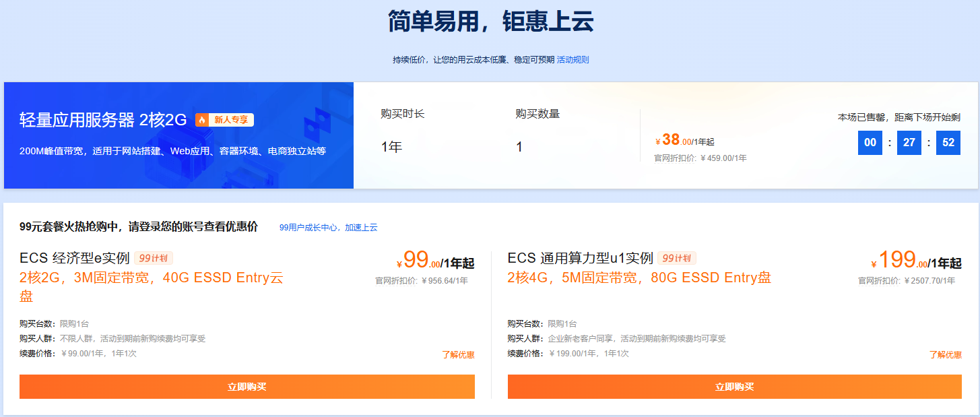The height and width of the screenshot is (417, 980).
Task: Open the 99用户成长中心，加速上云 link
Action: click(329, 228)
